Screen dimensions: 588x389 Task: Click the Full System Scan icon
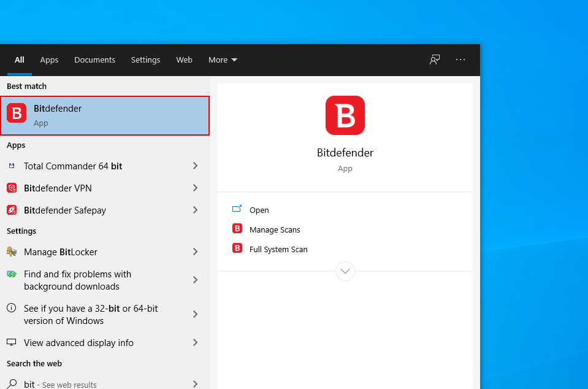(x=237, y=248)
